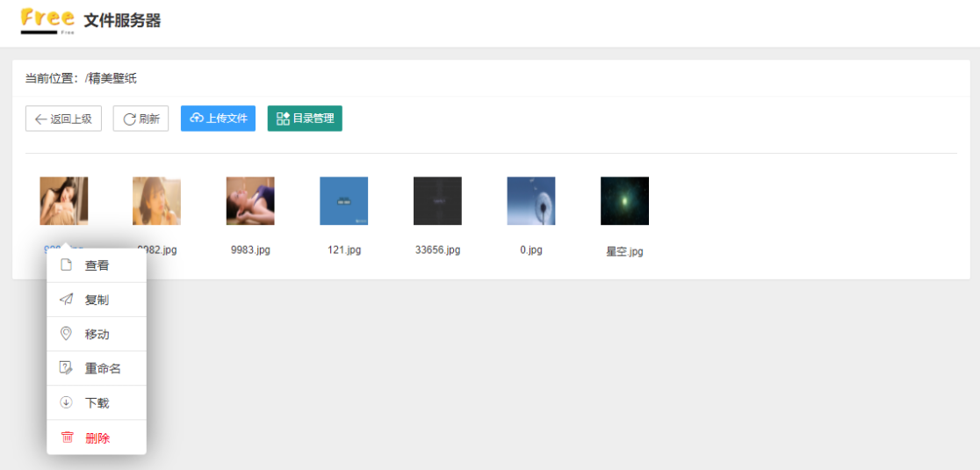Viewport: 980px width, 470px height.
Task: Click the 9983.jpg file name
Action: click(x=250, y=250)
